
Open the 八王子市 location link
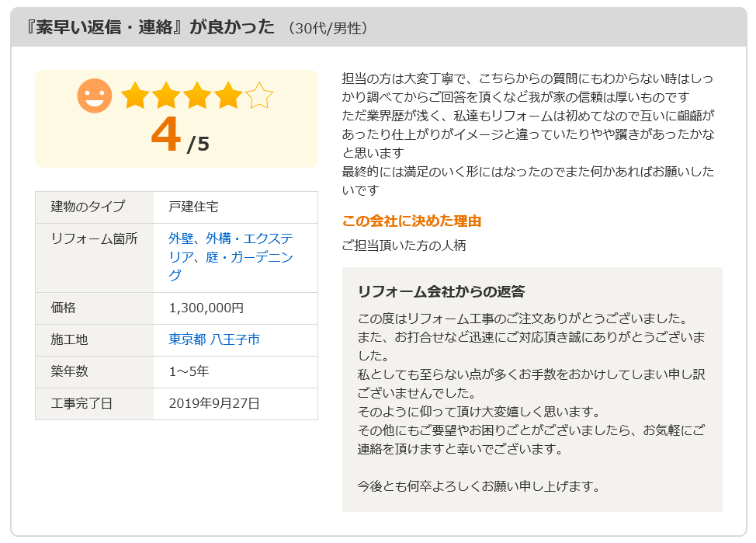coord(235,339)
